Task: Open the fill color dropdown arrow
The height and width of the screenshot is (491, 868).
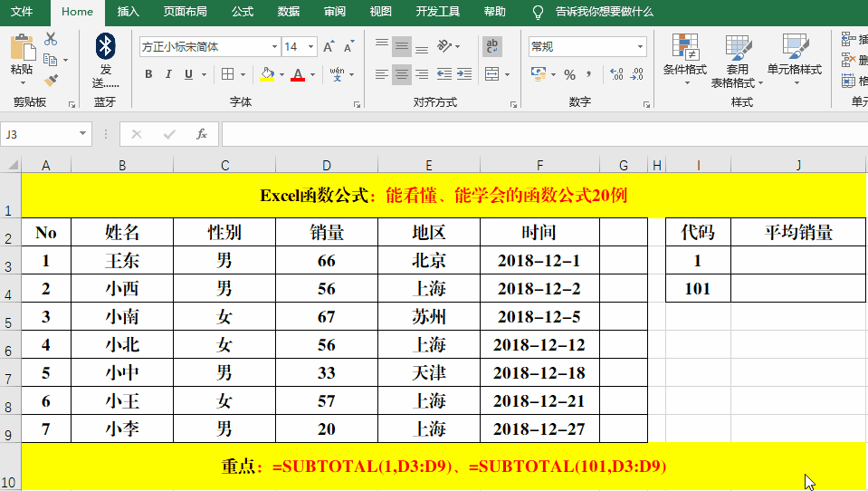Action: (281, 74)
